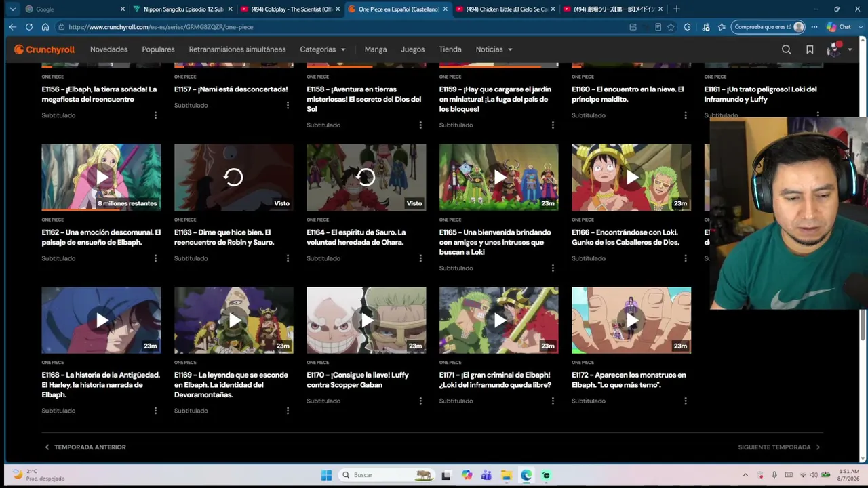Switch to the Coldplay - The Scientist tab
This screenshot has width=868, height=488.
click(291, 9)
